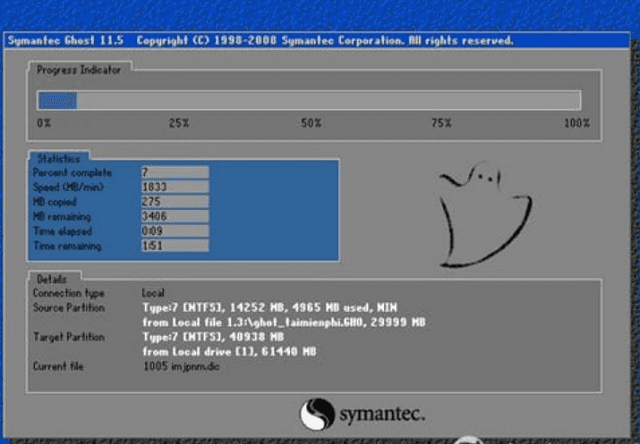Click the target text 'Type:7 [NTFS], 40938 MB'
Image resolution: width=640 pixels, height=444 pixels.
213,337
